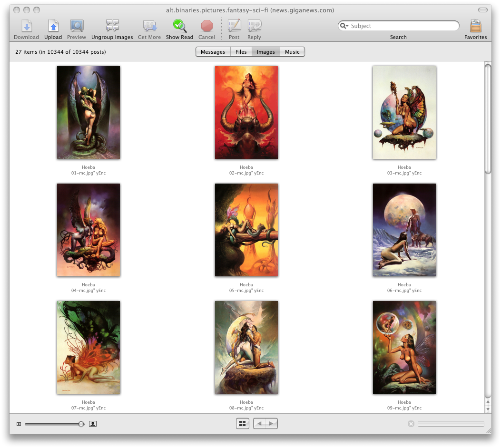Click the stop progress X icon

click(x=411, y=424)
